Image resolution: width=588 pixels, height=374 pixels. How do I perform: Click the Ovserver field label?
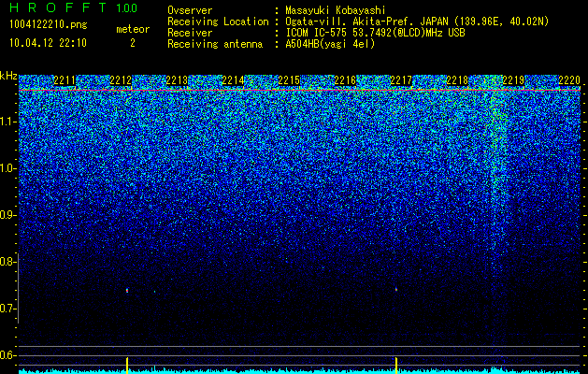tap(190, 10)
